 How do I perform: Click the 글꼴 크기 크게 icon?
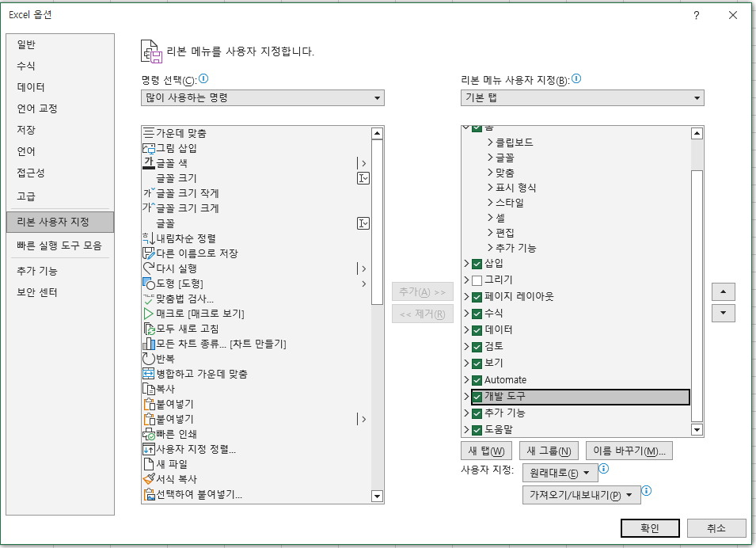[x=149, y=208]
